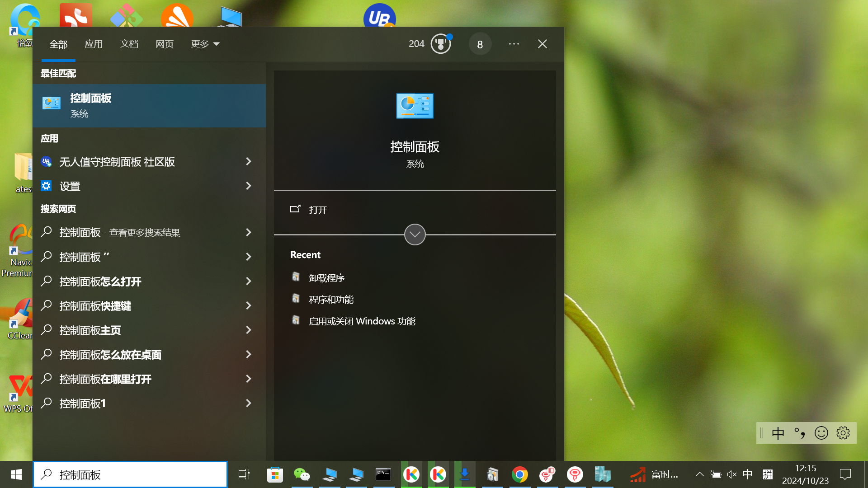Open the account badge showing 8

480,44
